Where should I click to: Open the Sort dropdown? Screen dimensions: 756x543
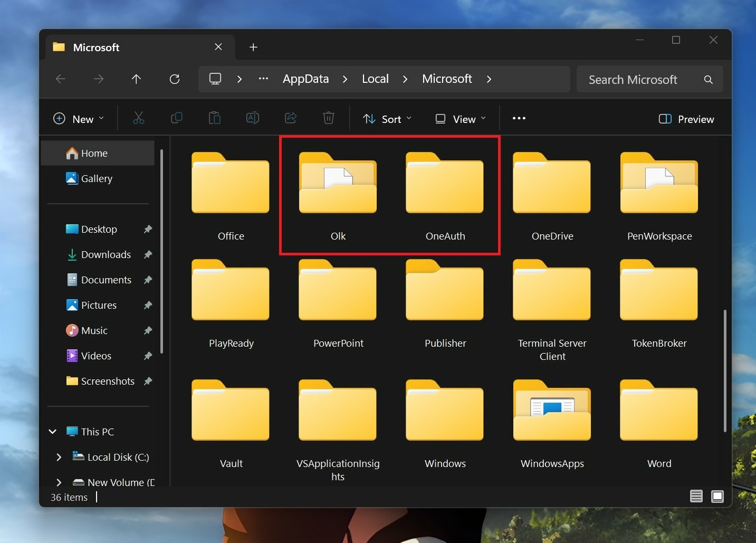pos(387,118)
